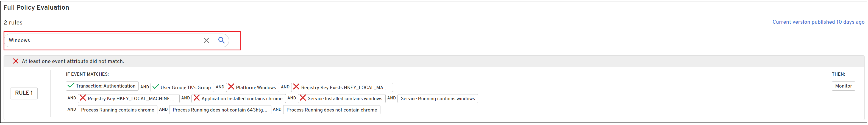Open the 'Current version published 10 days ago' link
This screenshot has width=868, height=125.
[x=818, y=22]
